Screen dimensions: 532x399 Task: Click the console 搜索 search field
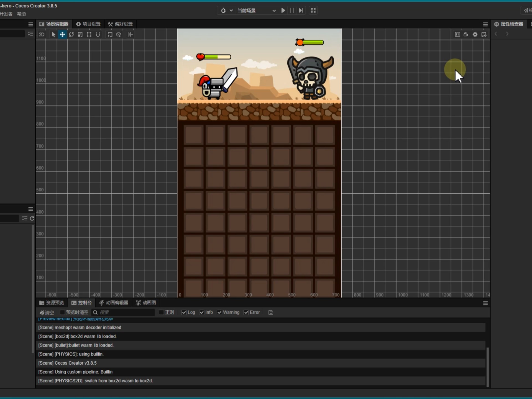pos(123,312)
